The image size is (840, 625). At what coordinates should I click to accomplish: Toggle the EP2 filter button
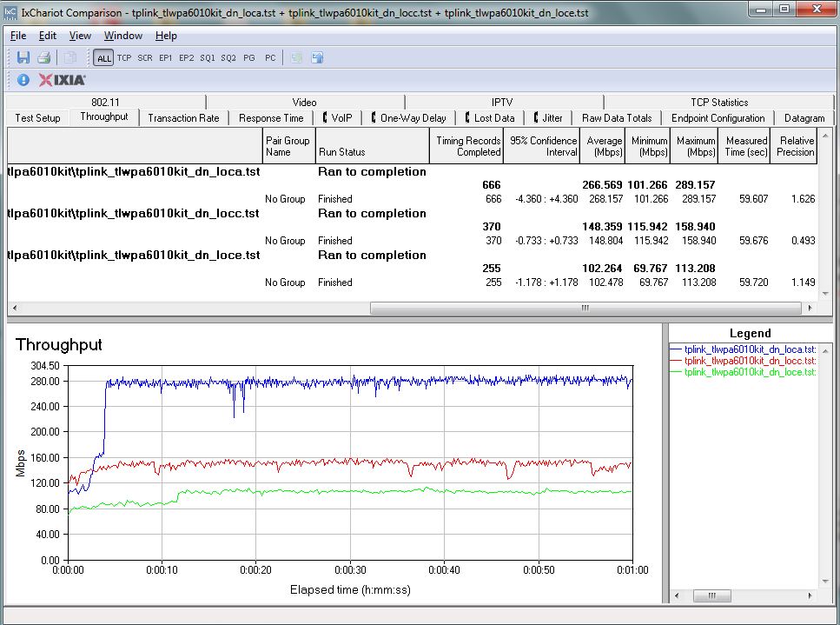coord(187,58)
